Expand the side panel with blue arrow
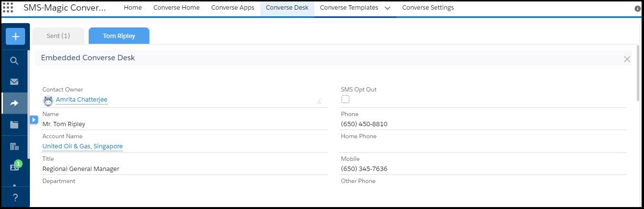This screenshot has height=209, width=644. [34, 119]
